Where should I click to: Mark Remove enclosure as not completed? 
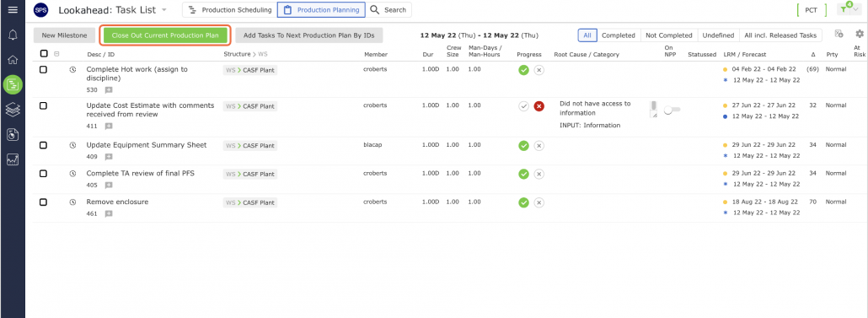[539, 202]
